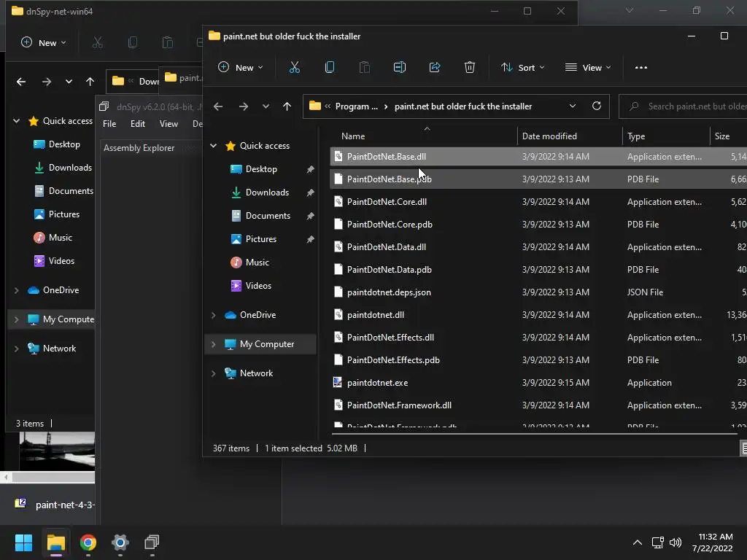The width and height of the screenshot is (747, 560).
Task: Click Copy icon in dnSpy-net-win64 window toolbar
Action: point(133,43)
